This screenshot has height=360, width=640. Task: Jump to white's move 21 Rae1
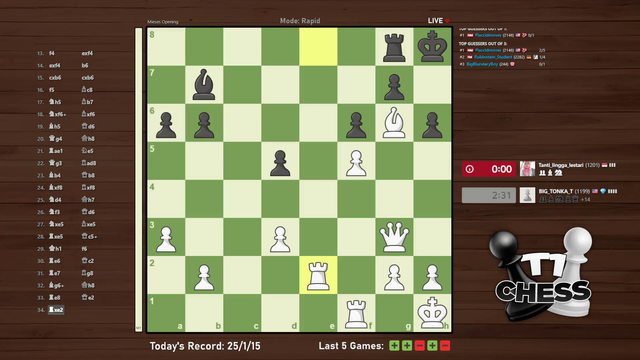coord(56,151)
